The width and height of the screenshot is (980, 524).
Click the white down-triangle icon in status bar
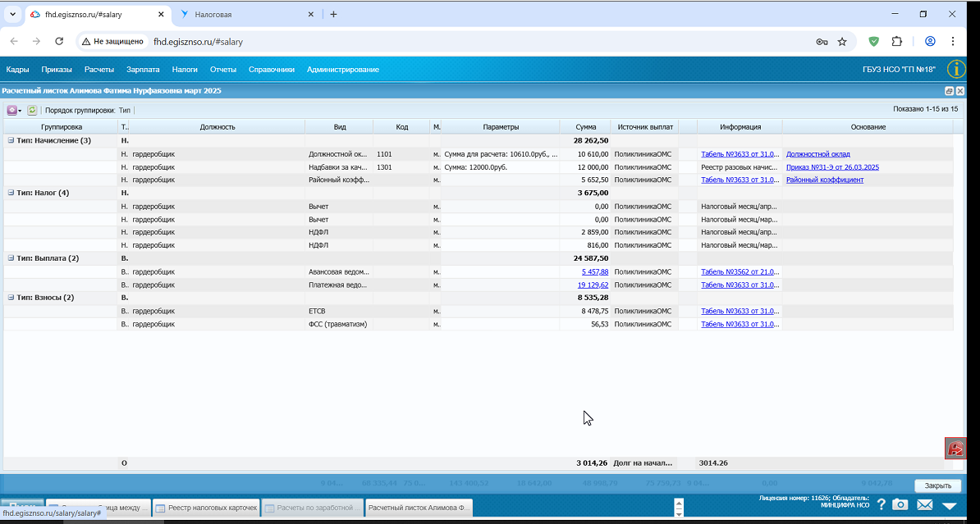point(950,505)
